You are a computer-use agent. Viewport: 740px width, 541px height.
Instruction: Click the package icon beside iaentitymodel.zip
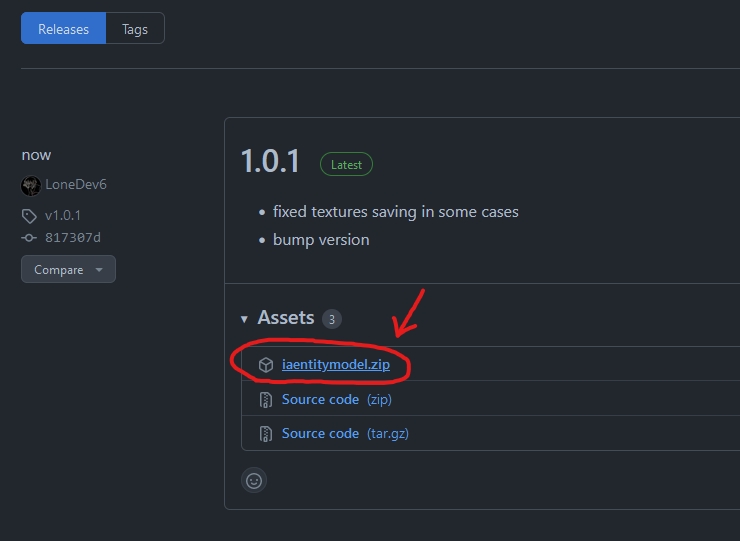(266, 365)
